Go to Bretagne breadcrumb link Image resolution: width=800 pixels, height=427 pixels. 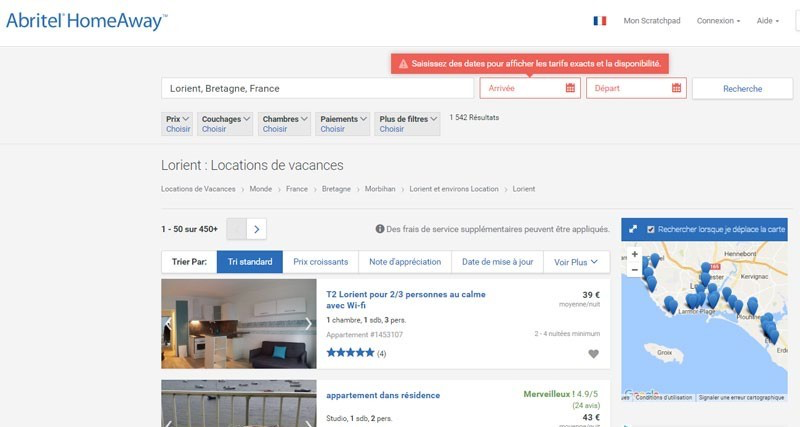click(336, 189)
